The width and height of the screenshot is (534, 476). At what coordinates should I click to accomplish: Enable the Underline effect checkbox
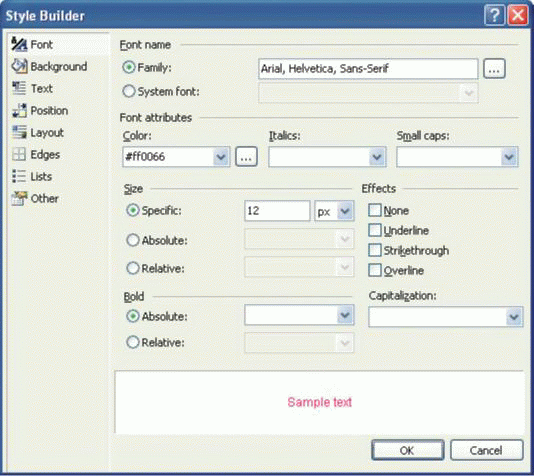375,231
